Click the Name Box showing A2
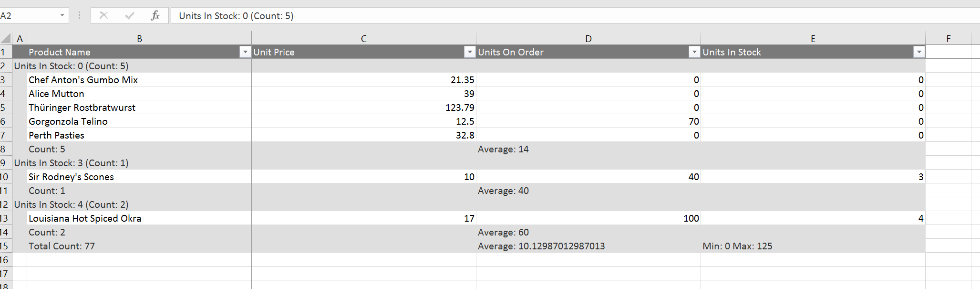The image size is (980, 289). [29, 16]
